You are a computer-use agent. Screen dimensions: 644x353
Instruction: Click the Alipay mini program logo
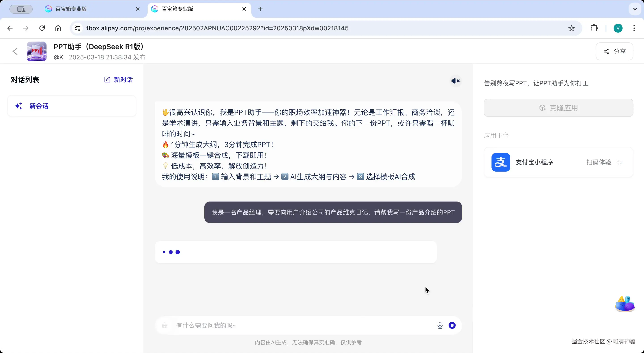pyautogui.click(x=501, y=162)
